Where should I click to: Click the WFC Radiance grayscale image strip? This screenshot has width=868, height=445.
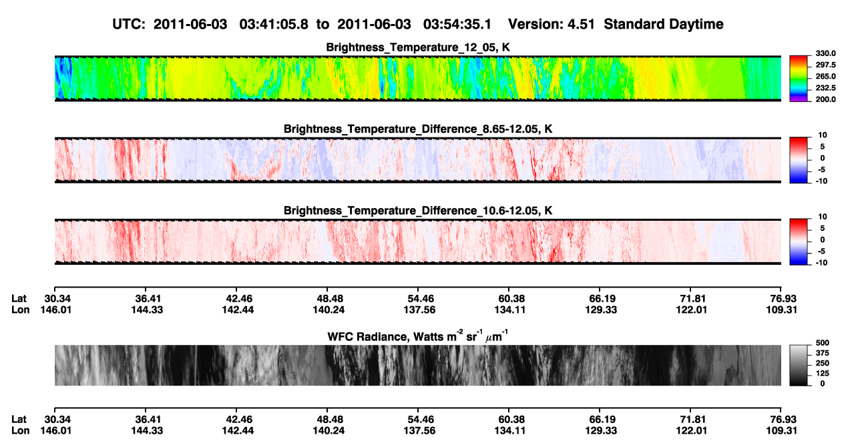[418, 365]
